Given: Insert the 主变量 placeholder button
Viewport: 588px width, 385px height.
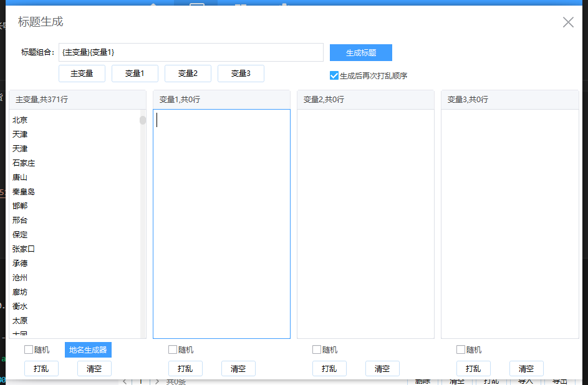Looking at the screenshot, I should pyautogui.click(x=82, y=73).
